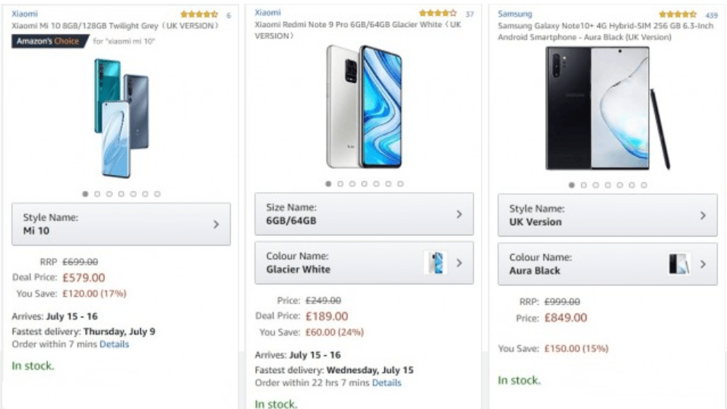Viewport: 727px width, 409px height.
Task: Click the Aura Black colour swatch thumbnail
Action: (679, 264)
